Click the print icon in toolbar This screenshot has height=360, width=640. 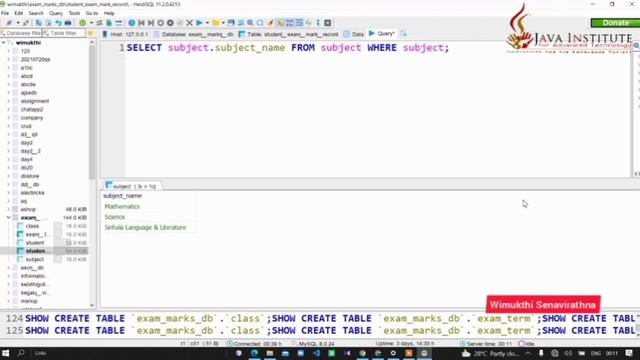(x=68, y=23)
